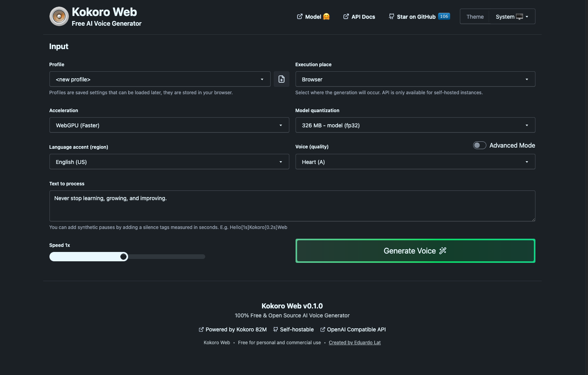Click into the Text to process field
Screen dimensions: 588x375
tap(292, 206)
